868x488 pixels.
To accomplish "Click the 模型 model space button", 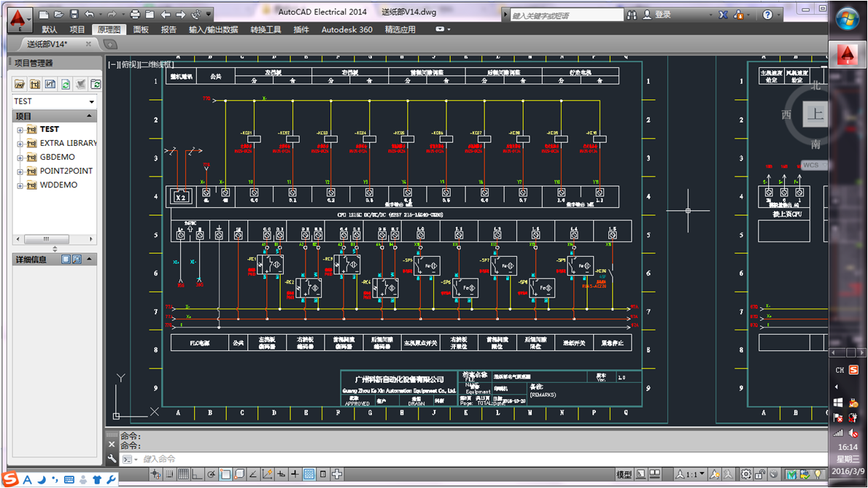I will (x=624, y=474).
